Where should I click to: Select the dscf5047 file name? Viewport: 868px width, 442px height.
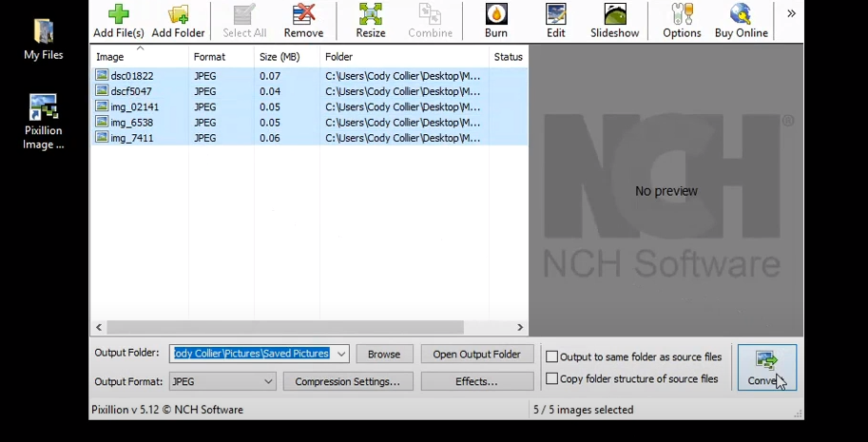coord(130,91)
